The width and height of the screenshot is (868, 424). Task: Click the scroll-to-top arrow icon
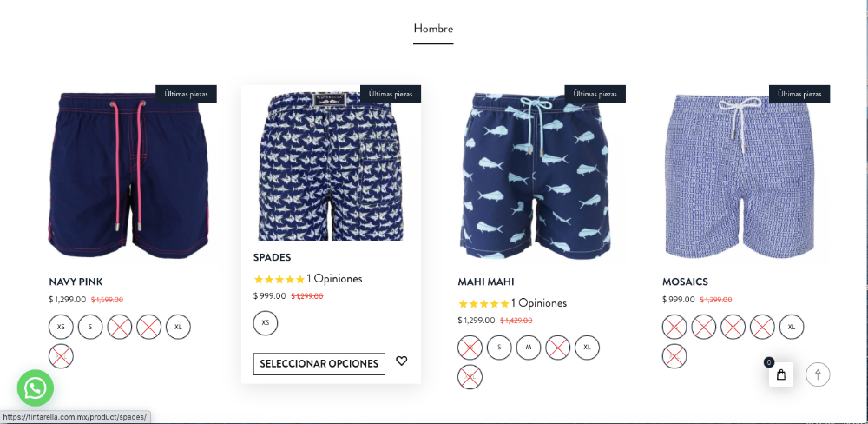pos(818,374)
